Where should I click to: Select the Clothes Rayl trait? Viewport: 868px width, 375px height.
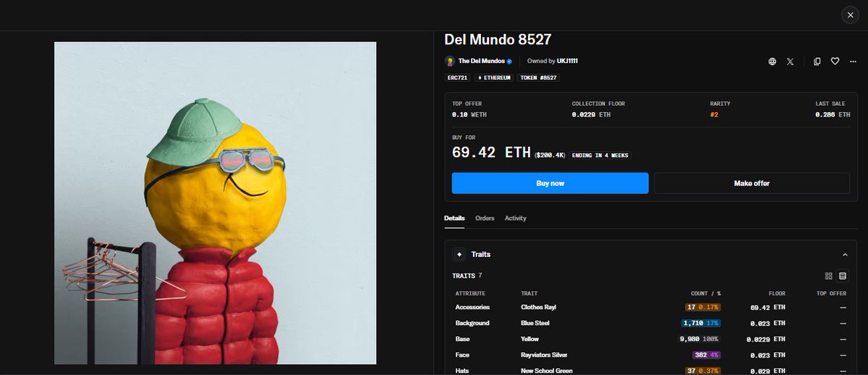pyautogui.click(x=538, y=307)
